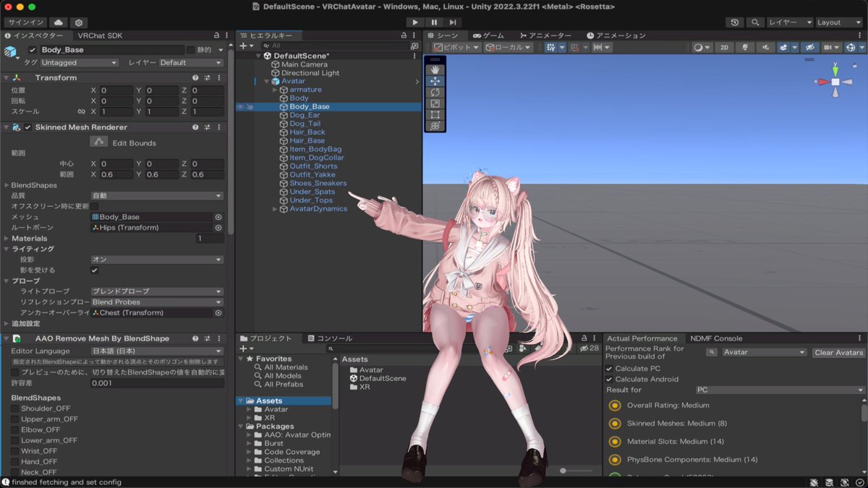Enable Elbow_OFF blendshape checkbox
Image resolution: width=868 pixels, height=488 pixels.
tap(14, 429)
